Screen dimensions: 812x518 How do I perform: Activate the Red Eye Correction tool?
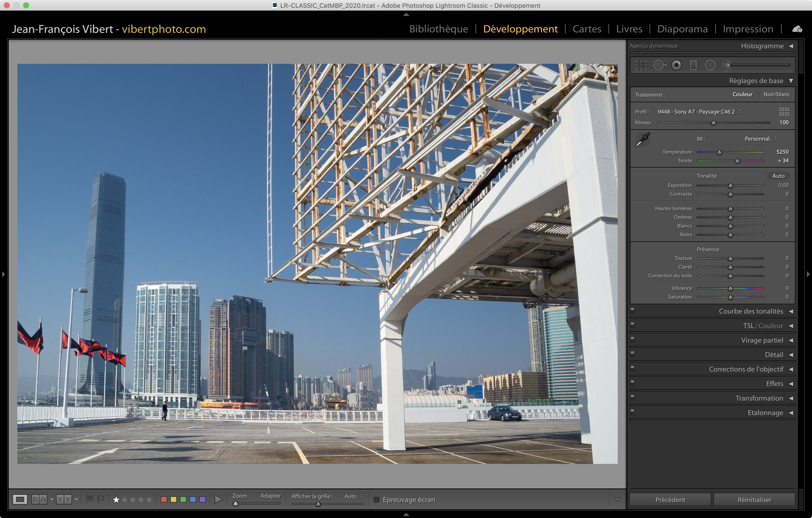(x=676, y=65)
